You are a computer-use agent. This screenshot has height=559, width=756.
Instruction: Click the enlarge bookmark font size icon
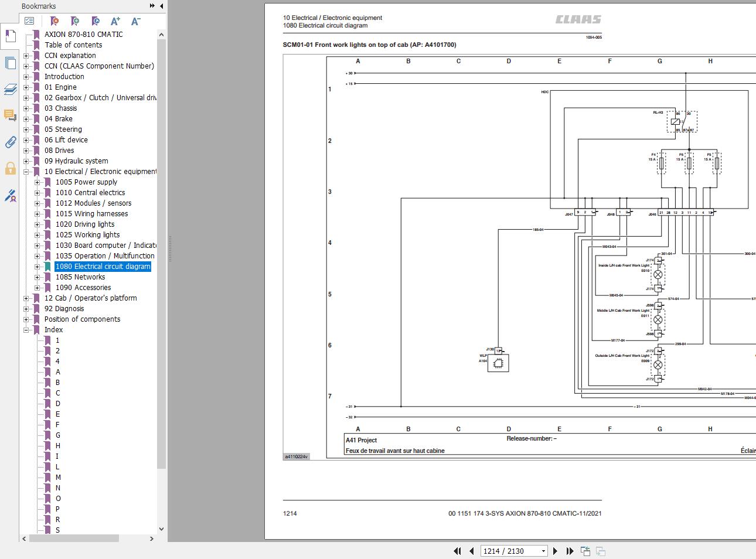115,21
